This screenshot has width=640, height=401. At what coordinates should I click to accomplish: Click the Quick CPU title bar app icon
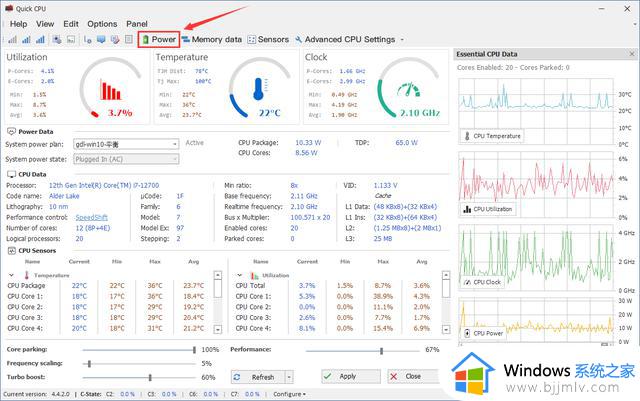pos(9,8)
